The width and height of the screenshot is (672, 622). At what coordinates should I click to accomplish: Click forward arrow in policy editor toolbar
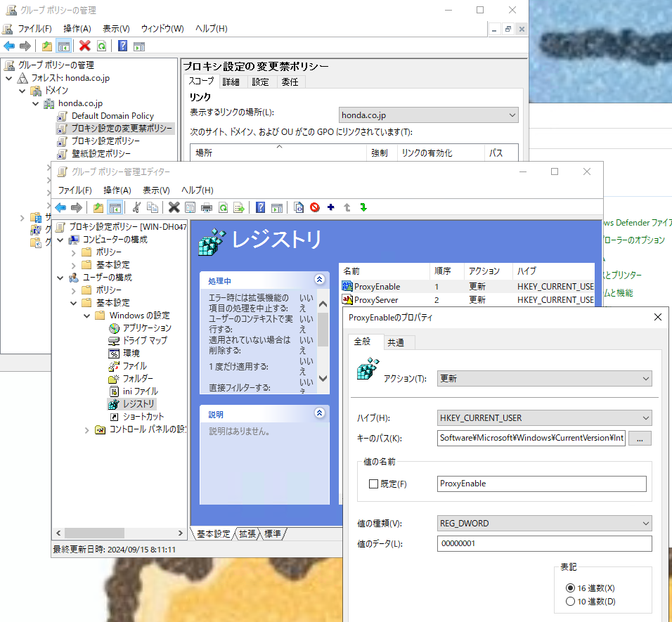coord(77,208)
